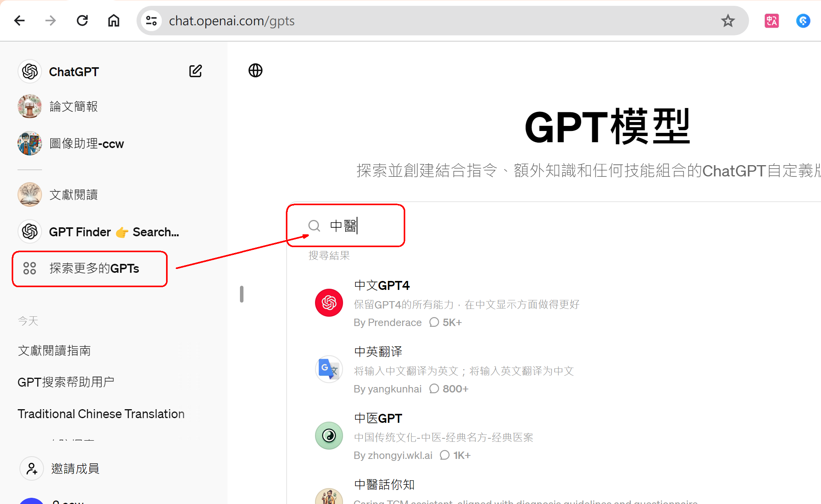Open 中医GPT yin-yang icon
821x504 pixels.
tap(329, 436)
